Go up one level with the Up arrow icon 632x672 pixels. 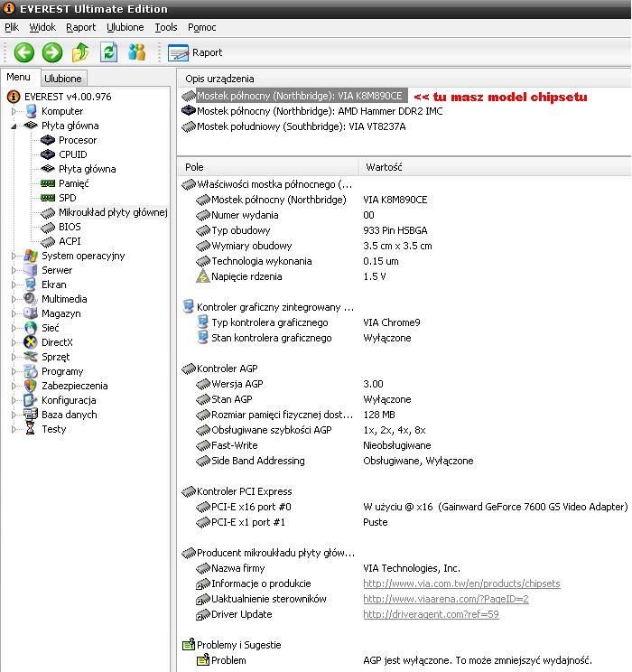[x=80, y=52]
